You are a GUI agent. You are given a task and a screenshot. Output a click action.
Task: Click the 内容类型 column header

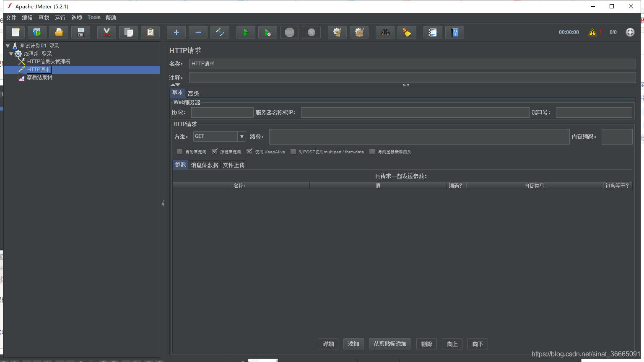coord(535,186)
